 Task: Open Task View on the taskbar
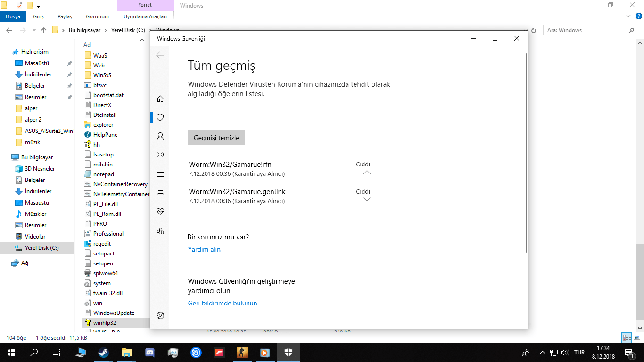coord(57,353)
